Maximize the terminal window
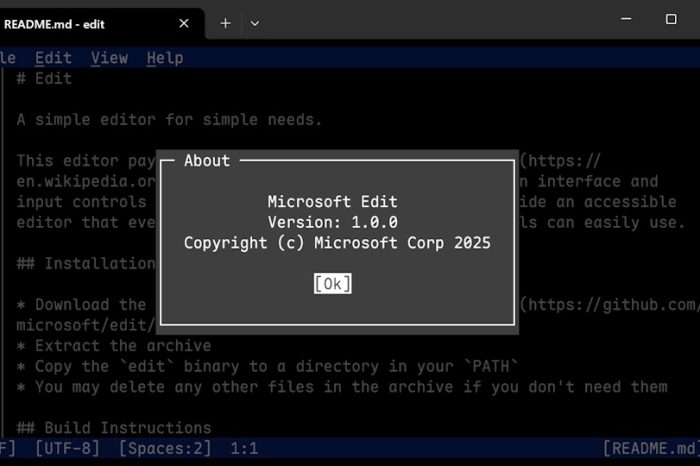The image size is (700, 466). point(671,19)
